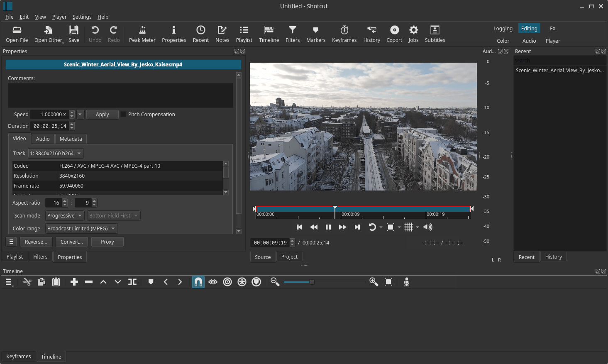Screen dimensions: 608x364
Task: Switch to the Audio properties tab
Action: (43, 139)
